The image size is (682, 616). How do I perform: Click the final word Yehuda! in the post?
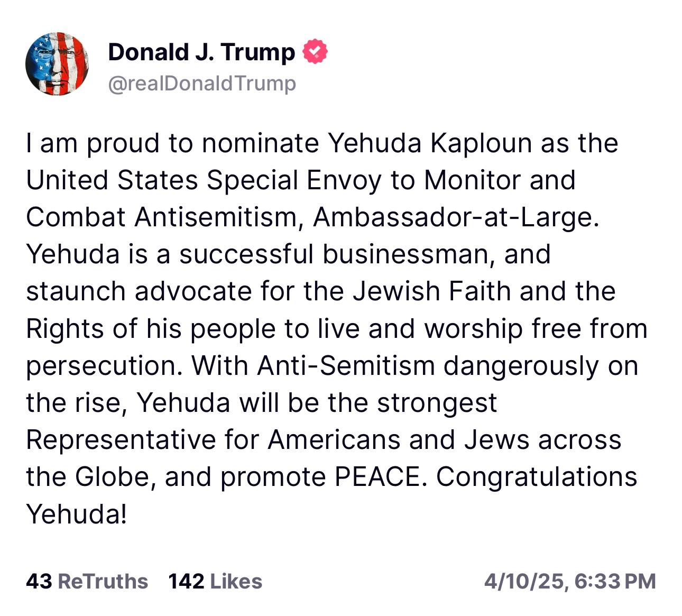pos(77,513)
